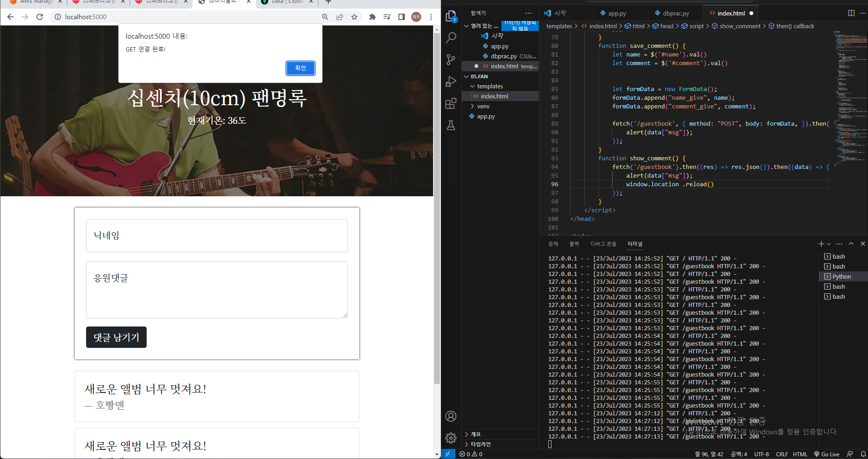Open a new Chrome tab

(x=328, y=2)
